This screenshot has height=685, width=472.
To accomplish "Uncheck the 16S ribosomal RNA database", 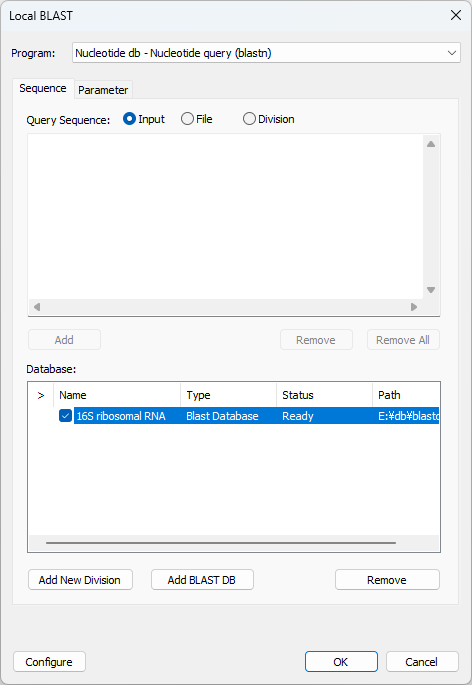I will (65, 416).
